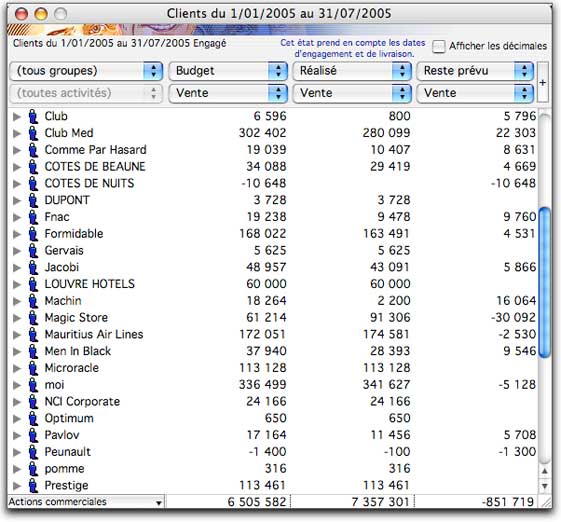Click the client icon beside COTES DE NUITS
This screenshot has height=522, width=561.
pos(33,184)
